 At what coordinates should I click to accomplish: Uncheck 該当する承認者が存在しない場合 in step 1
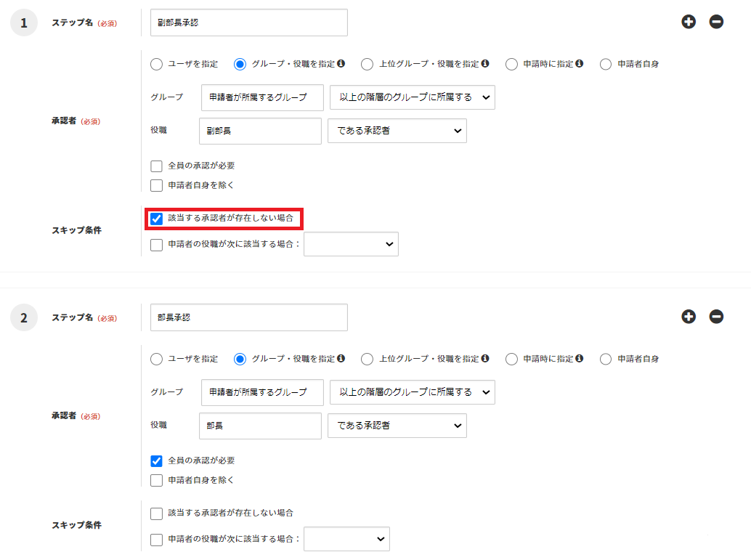click(x=156, y=219)
